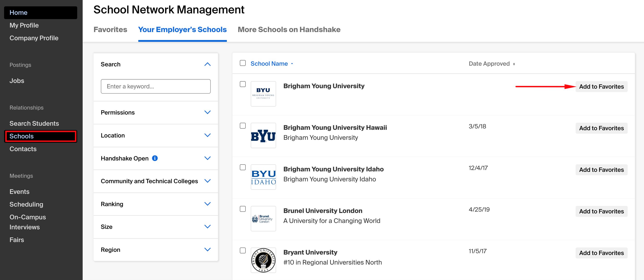Expand the Region filter
This screenshot has width=644, height=280.
click(207, 250)
